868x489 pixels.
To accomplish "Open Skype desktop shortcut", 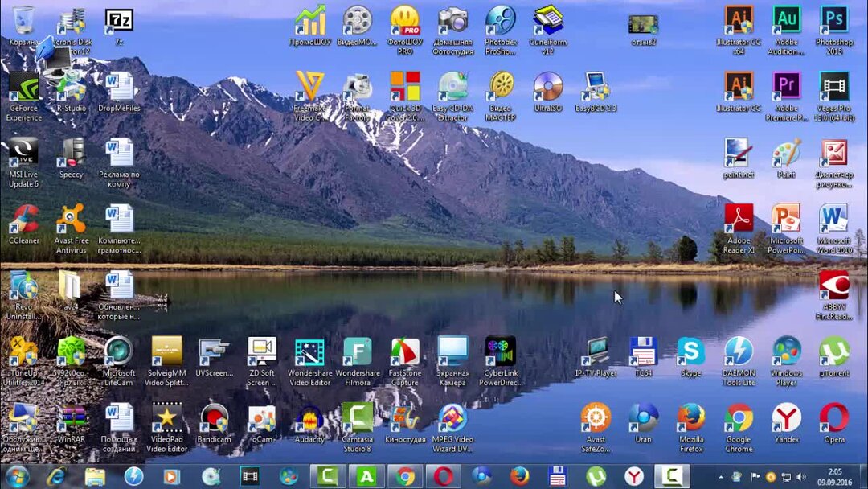I will pyautogui.click(x=691, y=356).
